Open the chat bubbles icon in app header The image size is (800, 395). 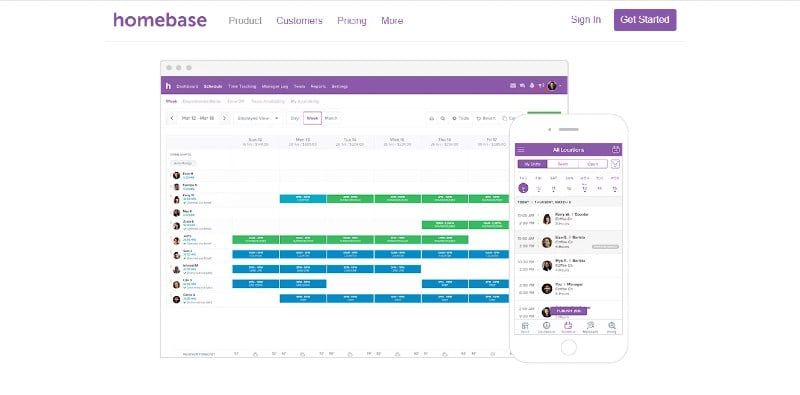pyautogui.click(x=522, y=86)
